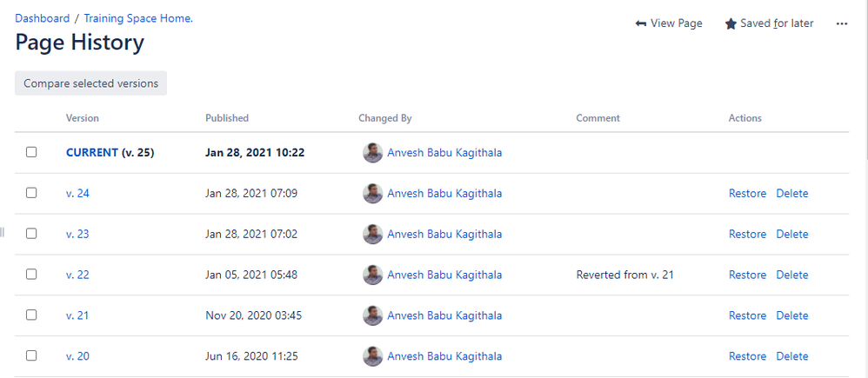Select the v. 24 version checkbox
This screenshot has width=868, height=378.
tap(31, 193)
